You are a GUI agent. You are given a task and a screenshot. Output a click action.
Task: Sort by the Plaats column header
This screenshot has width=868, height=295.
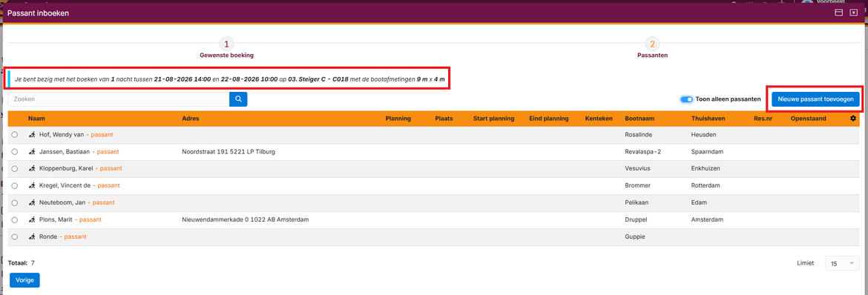[444, 119]
